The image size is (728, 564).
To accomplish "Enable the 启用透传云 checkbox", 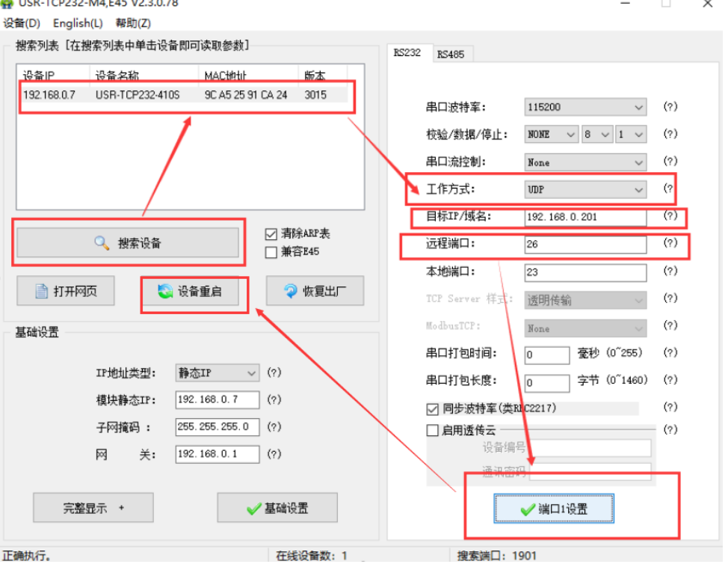I will pos(432,430).
